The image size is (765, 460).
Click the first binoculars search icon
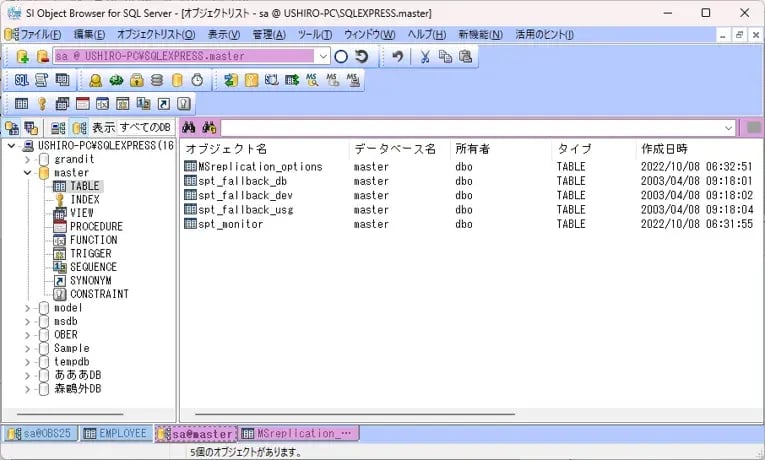tap(188, 128)
